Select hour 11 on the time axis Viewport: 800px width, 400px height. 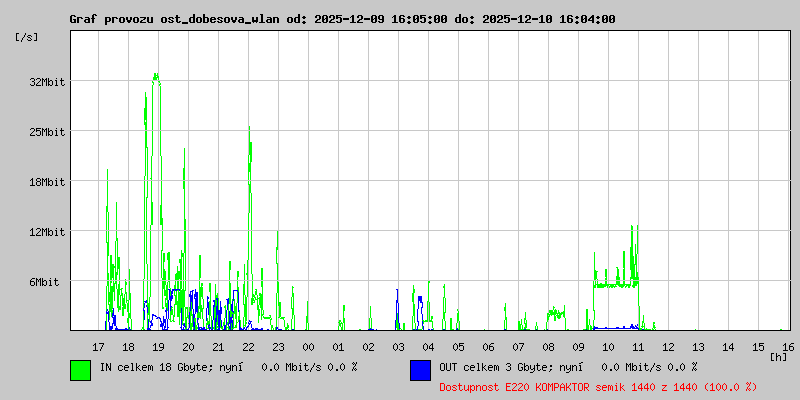(x=638, y=346)
